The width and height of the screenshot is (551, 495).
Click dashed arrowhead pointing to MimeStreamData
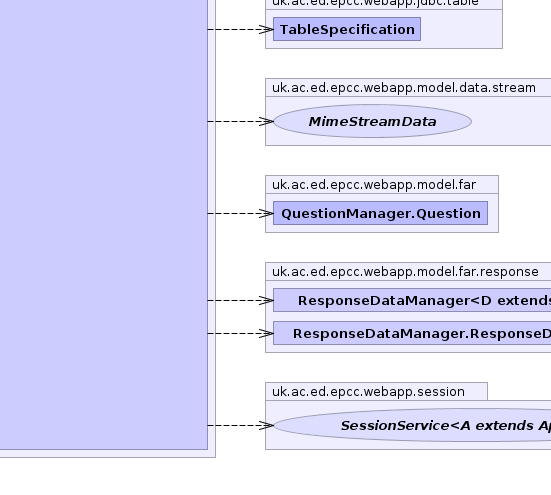(266, 122)
